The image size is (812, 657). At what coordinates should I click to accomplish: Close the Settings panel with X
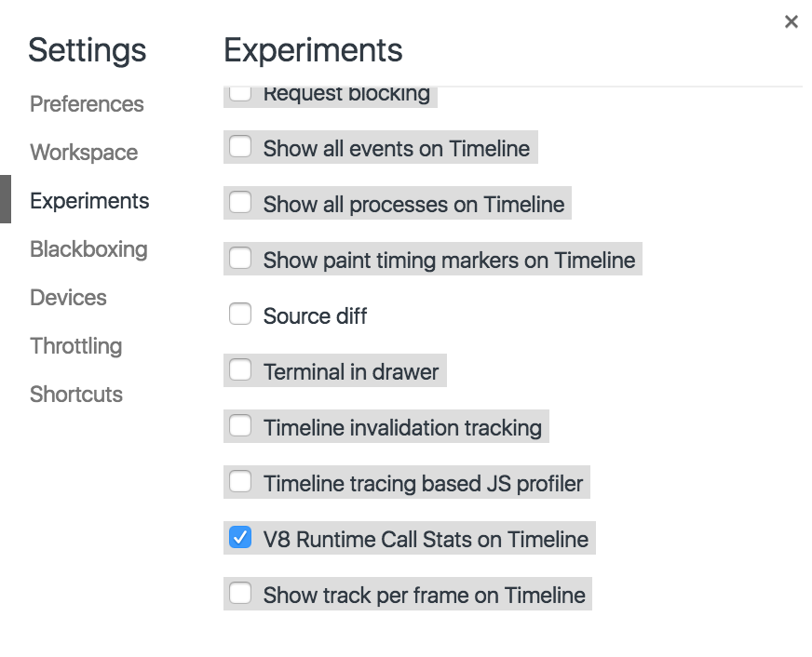(x=791, y=21)
